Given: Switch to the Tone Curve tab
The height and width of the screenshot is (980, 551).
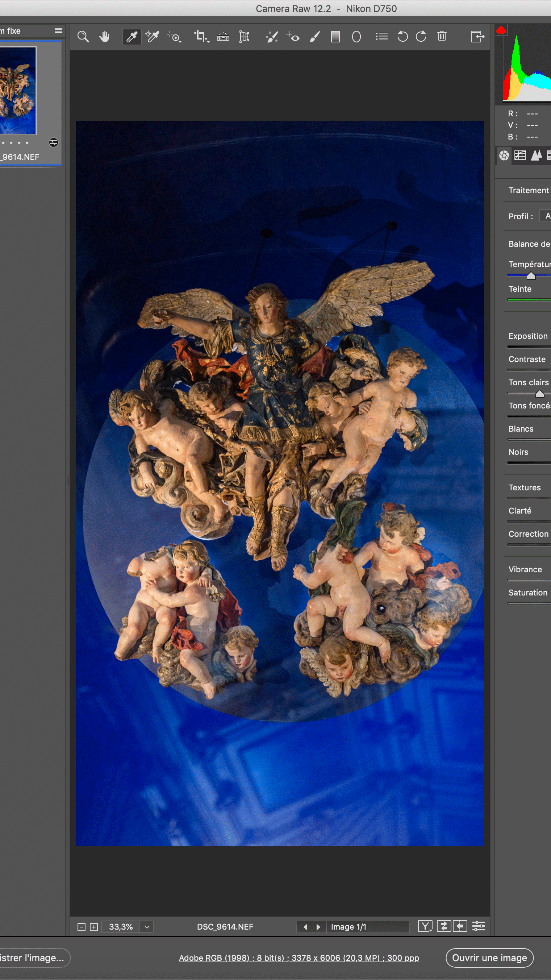Looking at the screenshot, I should click(520, 155).
